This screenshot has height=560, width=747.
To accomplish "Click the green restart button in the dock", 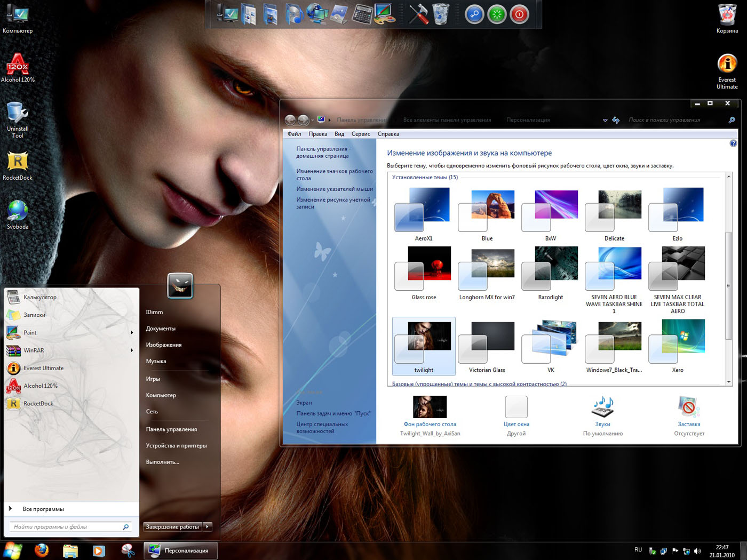I will point(497,14).
